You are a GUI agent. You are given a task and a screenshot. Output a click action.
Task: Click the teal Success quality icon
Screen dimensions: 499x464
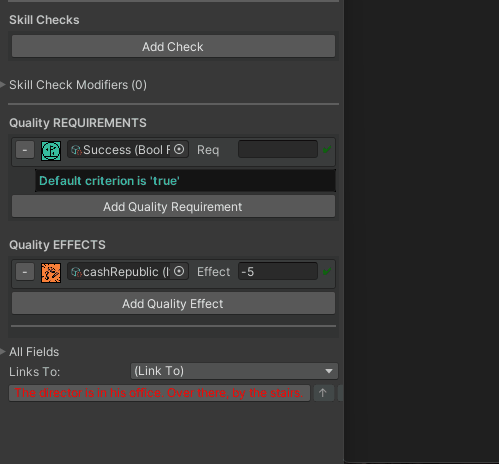[x=51, y=151]
